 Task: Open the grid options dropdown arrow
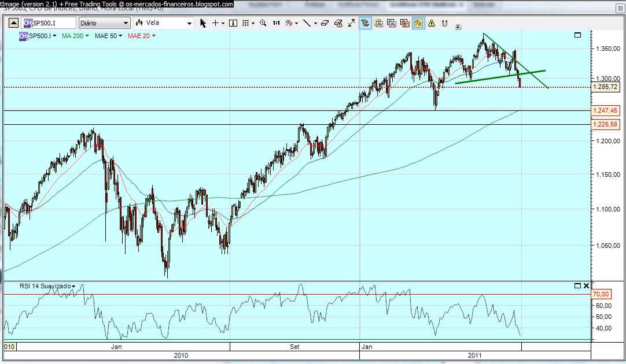tap(253, 24)
